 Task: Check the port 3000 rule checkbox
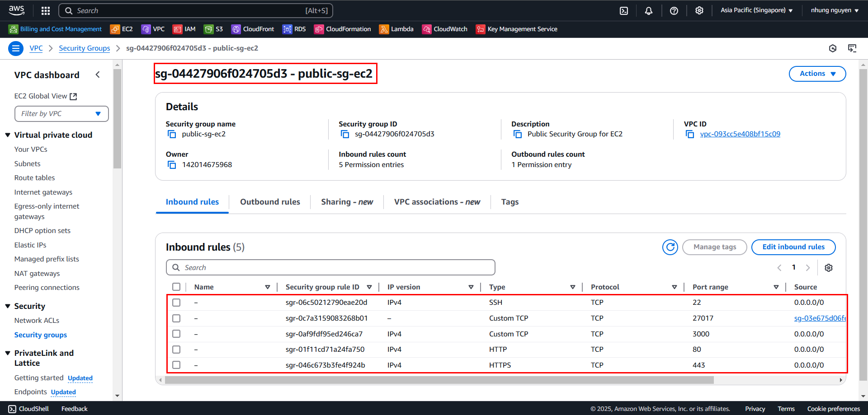176,334
